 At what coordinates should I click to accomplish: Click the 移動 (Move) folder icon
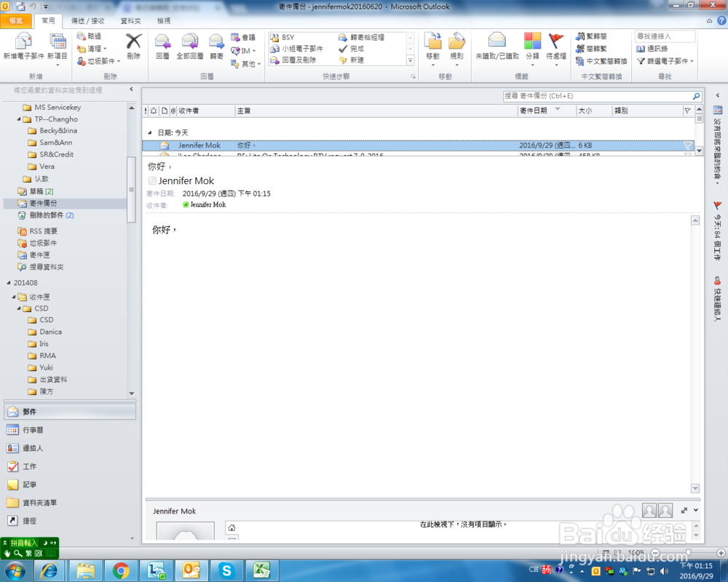coord(433,41)
